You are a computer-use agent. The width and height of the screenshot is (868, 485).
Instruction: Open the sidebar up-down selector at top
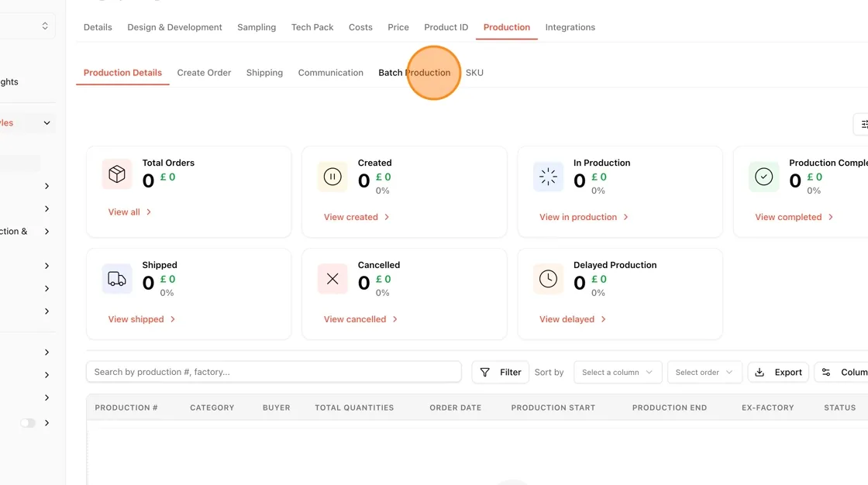(45, 26)
